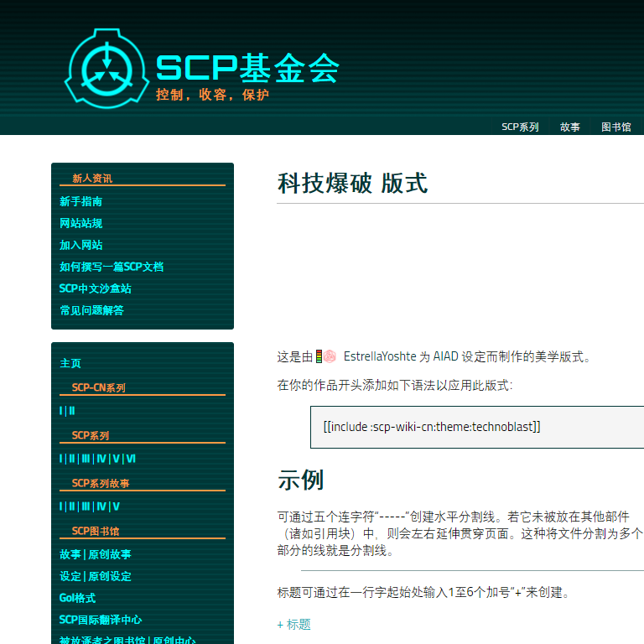Open the 新手指南 sidebar link
The width and height of the screenshot is (644, 644).
81,201
